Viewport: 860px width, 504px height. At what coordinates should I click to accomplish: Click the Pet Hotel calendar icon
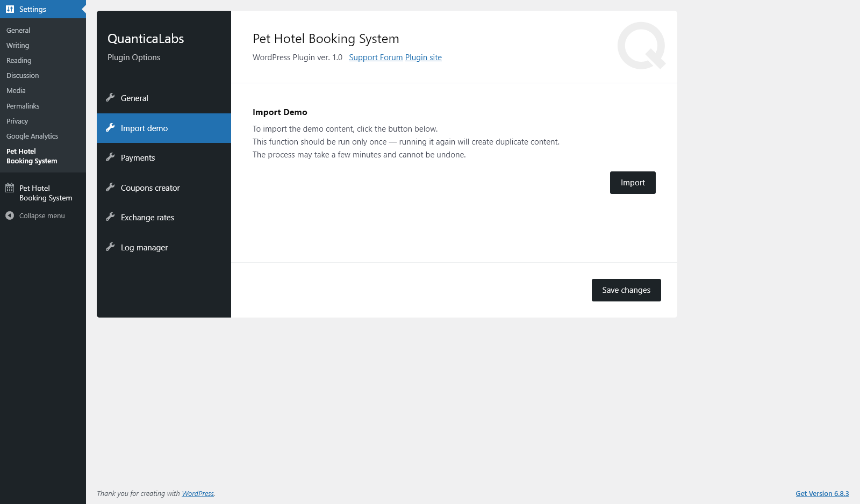pos(10,188)
